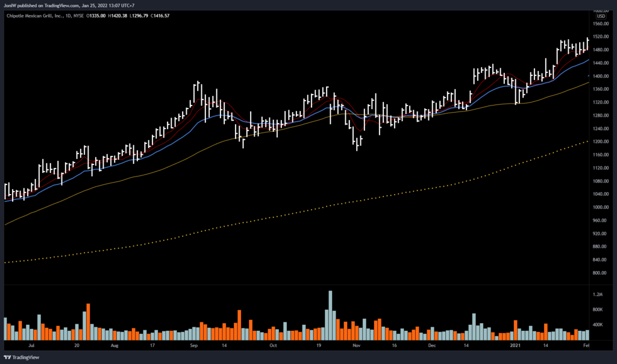This screenshot has width=617, height=364.
Task: Open the JoniW publisher name
Action: 9,6
